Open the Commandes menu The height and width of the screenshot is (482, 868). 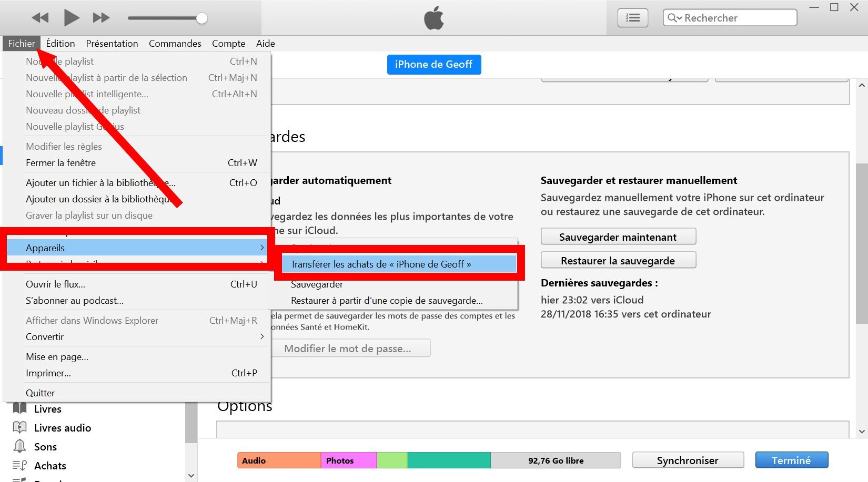click(175, 44)
